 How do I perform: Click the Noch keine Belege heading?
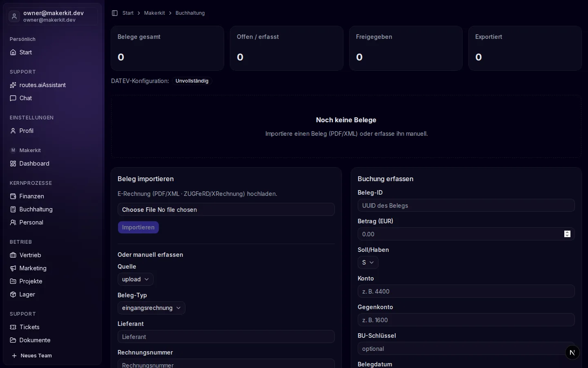click(346, 120)
